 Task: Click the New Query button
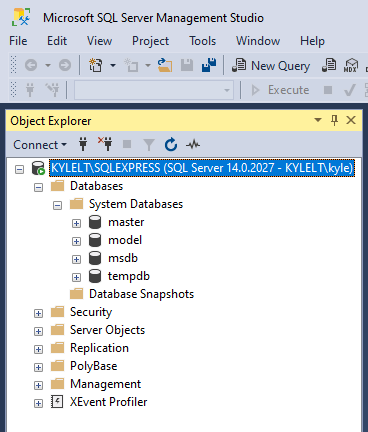(271, 65)
